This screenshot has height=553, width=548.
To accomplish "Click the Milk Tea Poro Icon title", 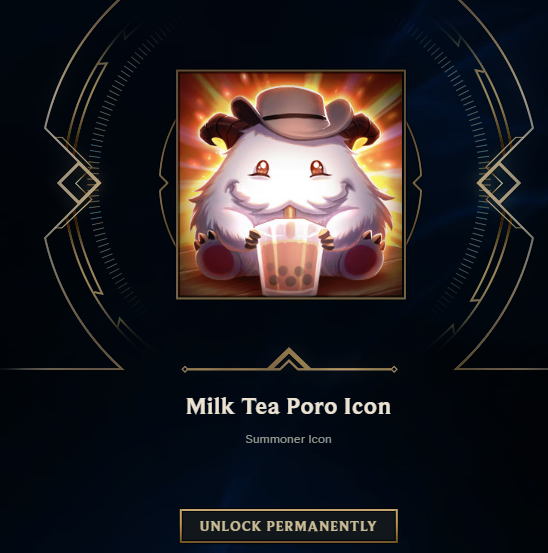I will 288,406.
